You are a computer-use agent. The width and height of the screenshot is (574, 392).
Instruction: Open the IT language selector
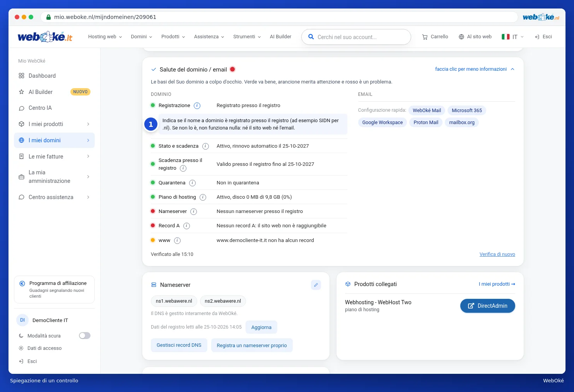tap(513, 37)
